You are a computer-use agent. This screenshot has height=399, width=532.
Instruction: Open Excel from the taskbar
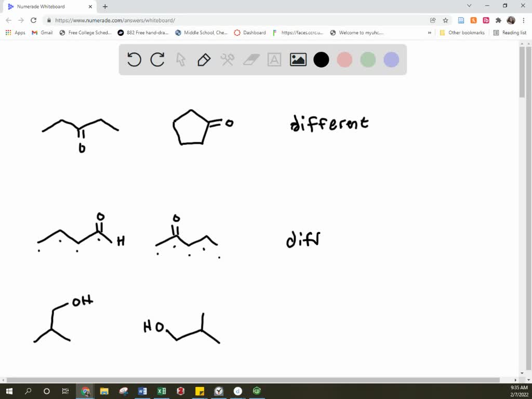pos(162,391)
